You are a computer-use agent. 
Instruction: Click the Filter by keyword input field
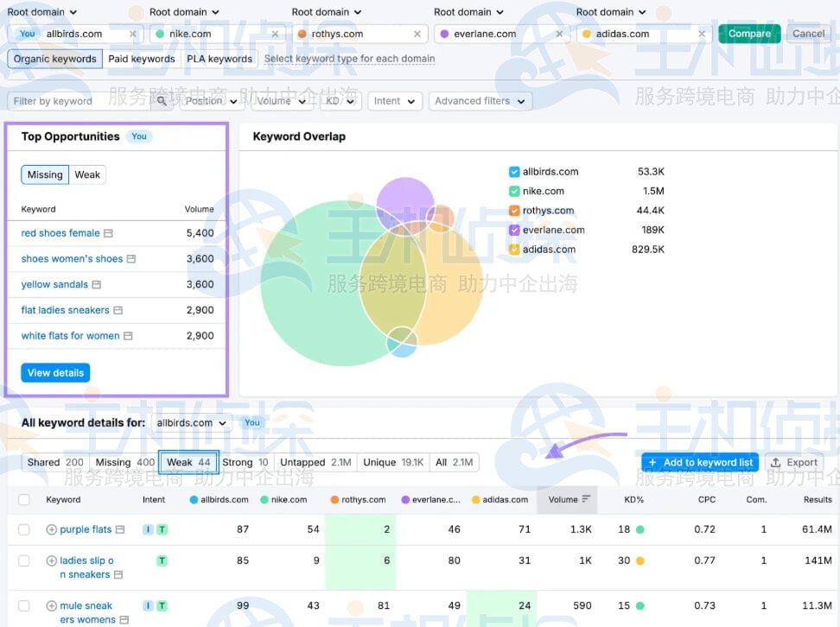(80, 101)
